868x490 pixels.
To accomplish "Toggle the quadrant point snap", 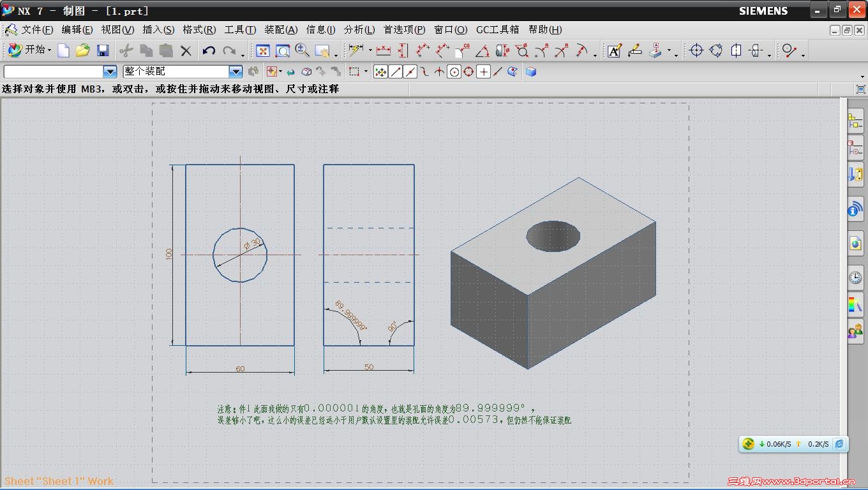I will (468, 72).
